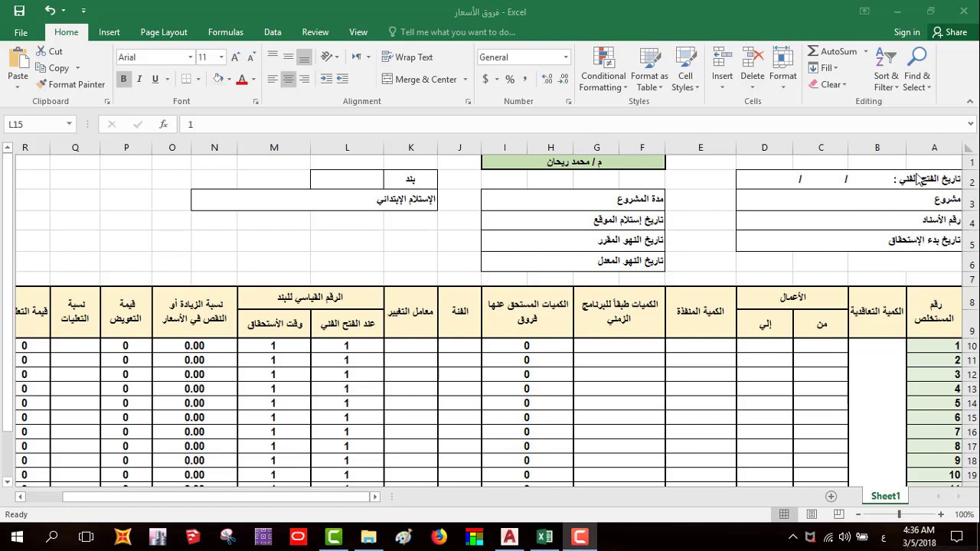This screenshot has height=551, width=980.
Task: Click the zoom slider handle
Action: pyautogui.click(x=900, y=515)
